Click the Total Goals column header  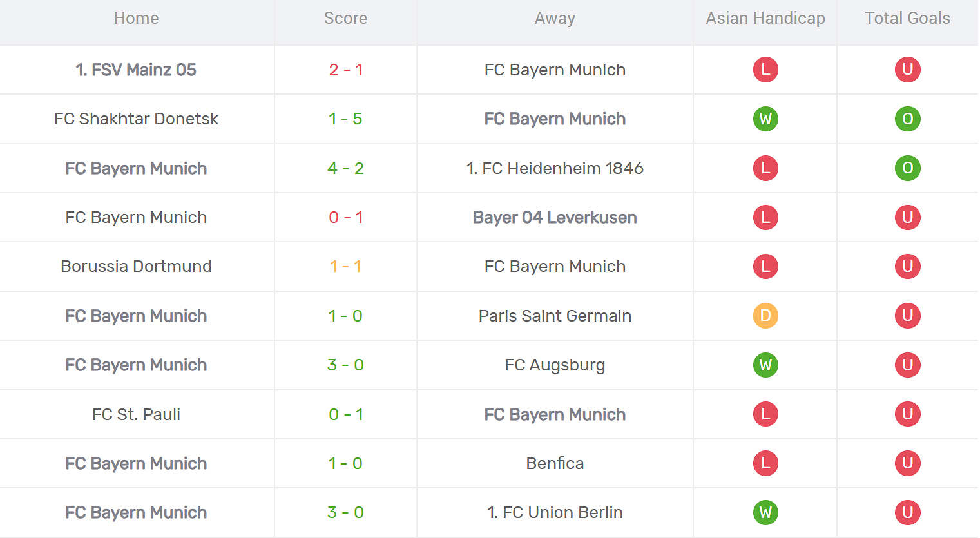[x=907, y=18]
